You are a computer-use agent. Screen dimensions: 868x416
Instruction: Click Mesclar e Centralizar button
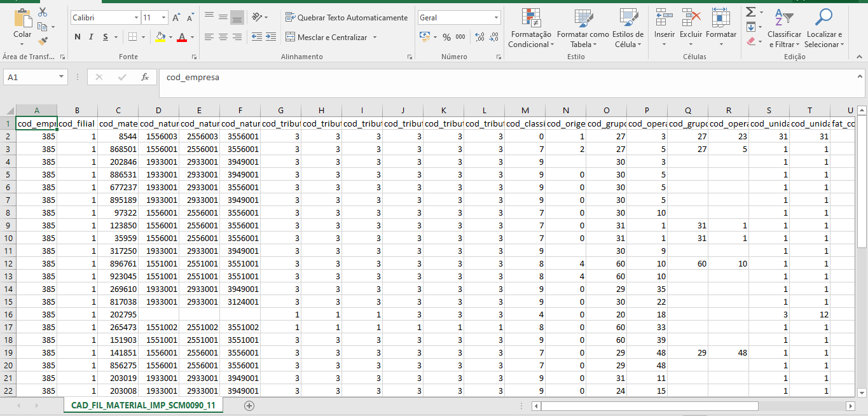[x=326, y=38]
